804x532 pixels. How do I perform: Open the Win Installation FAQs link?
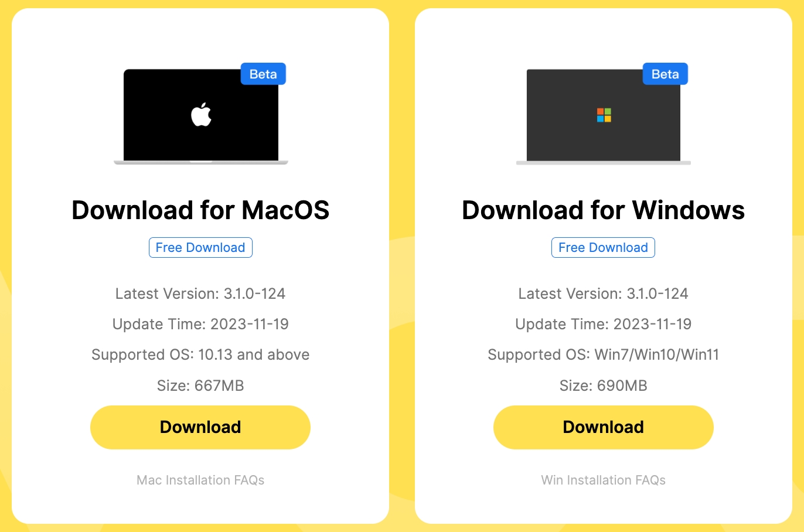coord(604,480)
